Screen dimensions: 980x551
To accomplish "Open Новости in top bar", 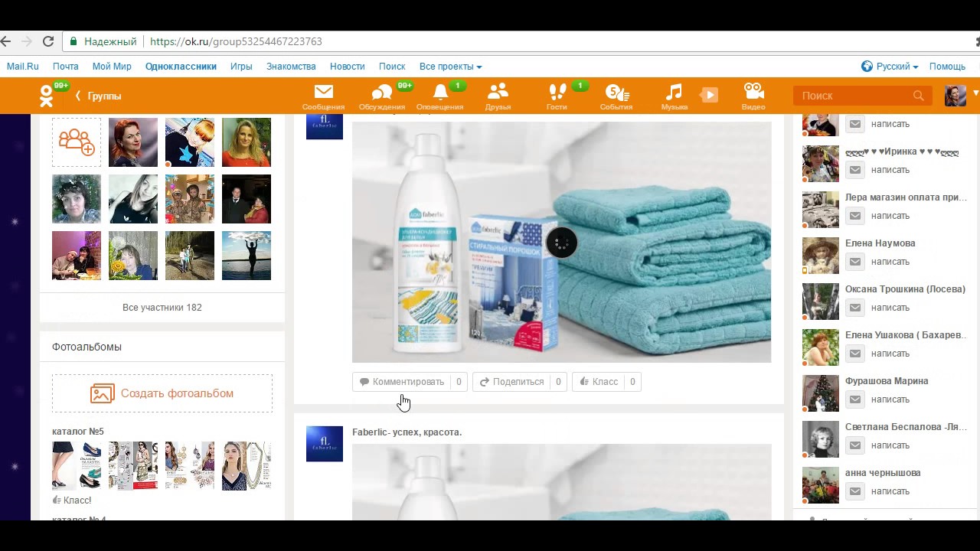I will coord(347,67).
